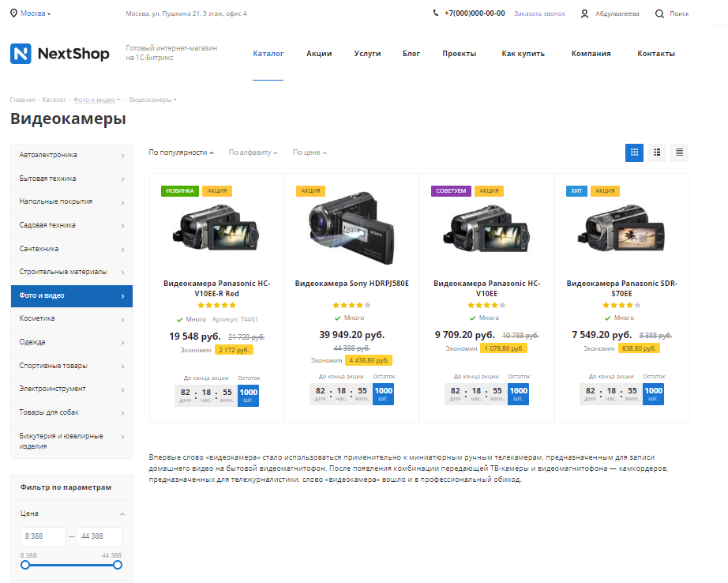Sort products by По цене

tap(310, 152)
